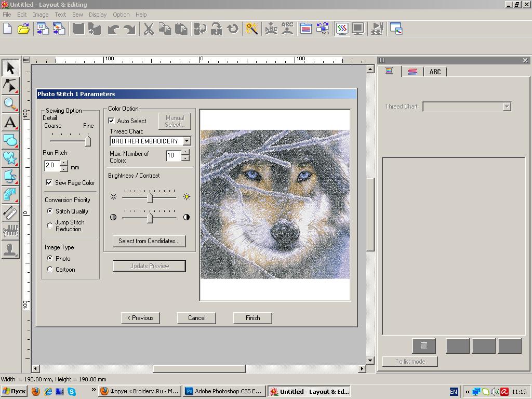
Task: Increase the Max Number of Colors
Action: 185,153
